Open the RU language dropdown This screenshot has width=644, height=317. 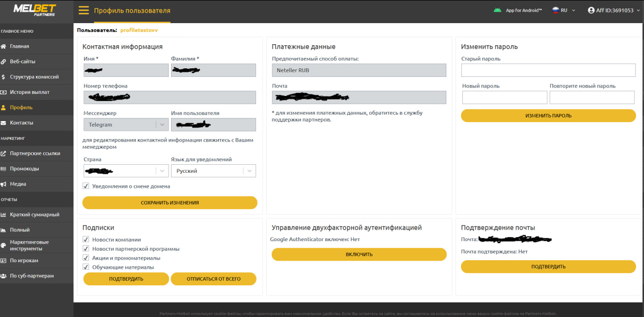coord(563,10)
